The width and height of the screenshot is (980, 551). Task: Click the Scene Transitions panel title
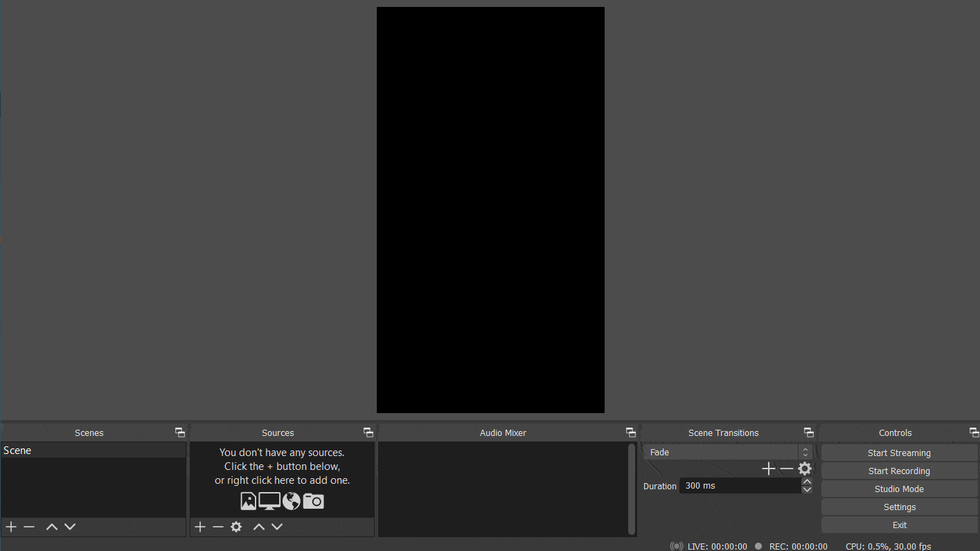(x=724, y=432)
